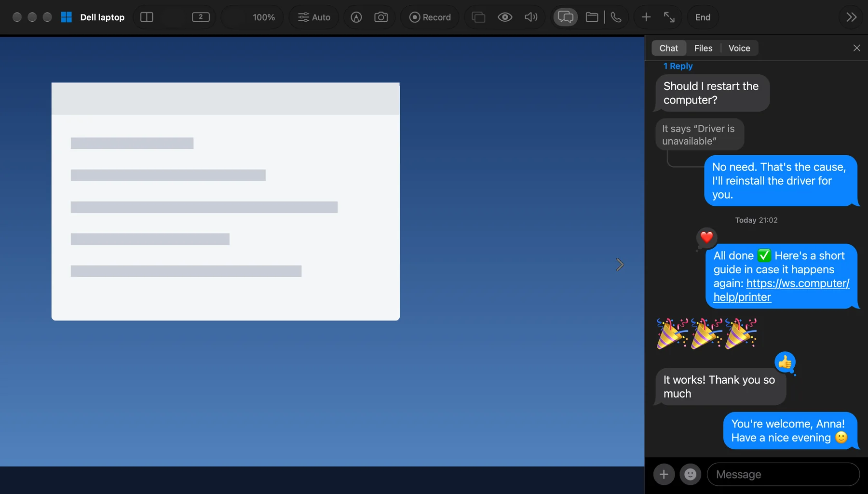Select the 'Should I restart the computer?' message
The image size is (868, 494).
pos(712,93)
